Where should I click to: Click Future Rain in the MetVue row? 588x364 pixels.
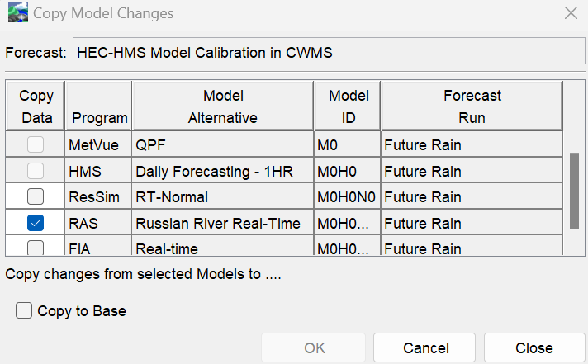point(472,144)
